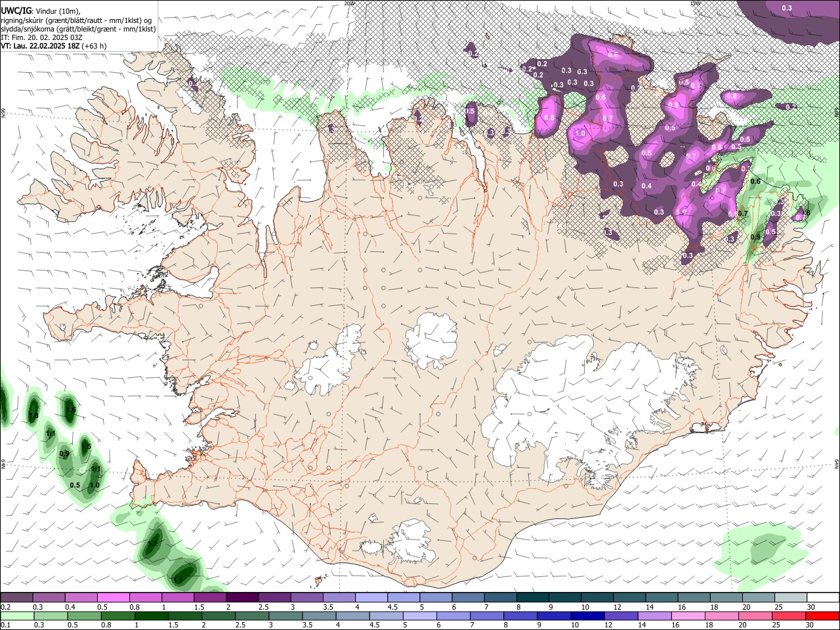Select the black '0.6' value in eastern rain area
840x630 pixels.
[755, 182]
